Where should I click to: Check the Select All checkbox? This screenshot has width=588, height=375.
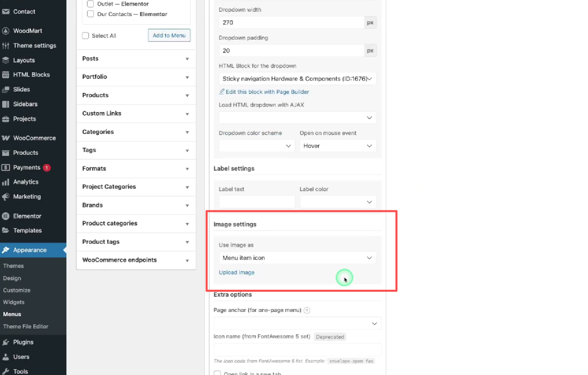tap(85, 35)
